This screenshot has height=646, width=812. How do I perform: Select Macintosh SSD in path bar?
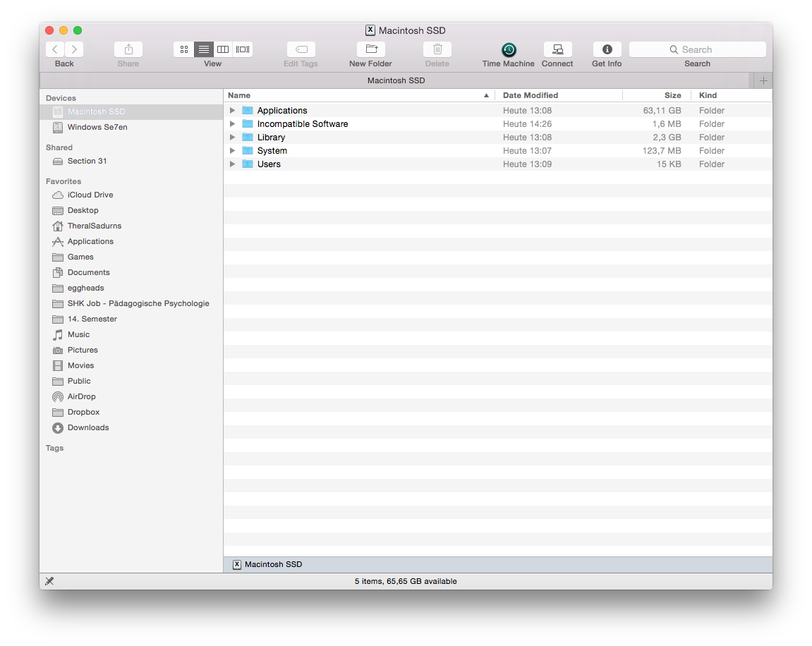pyautogui.click(x=267, y=565)
